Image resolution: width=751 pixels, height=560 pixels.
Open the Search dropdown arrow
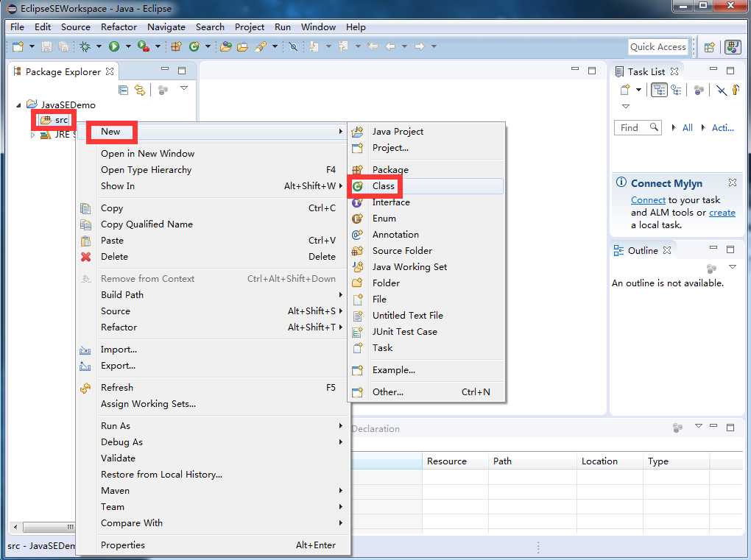point(275,46)
